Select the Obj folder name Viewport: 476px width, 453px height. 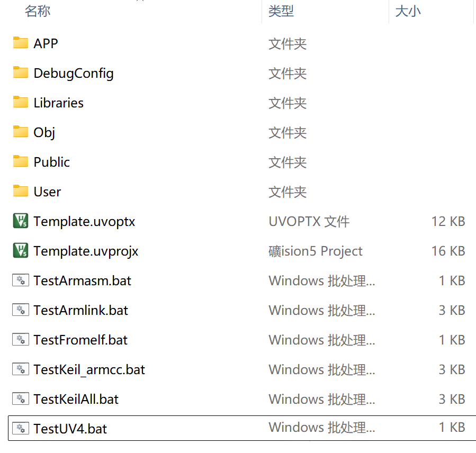[44, 132]
